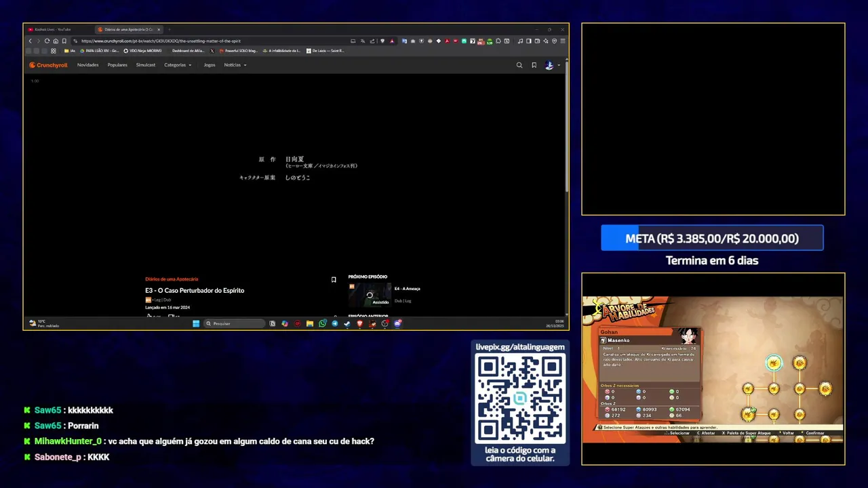Reload the page with the refresh icon
The width and height of the screenshot is (868, 488).
47,41
